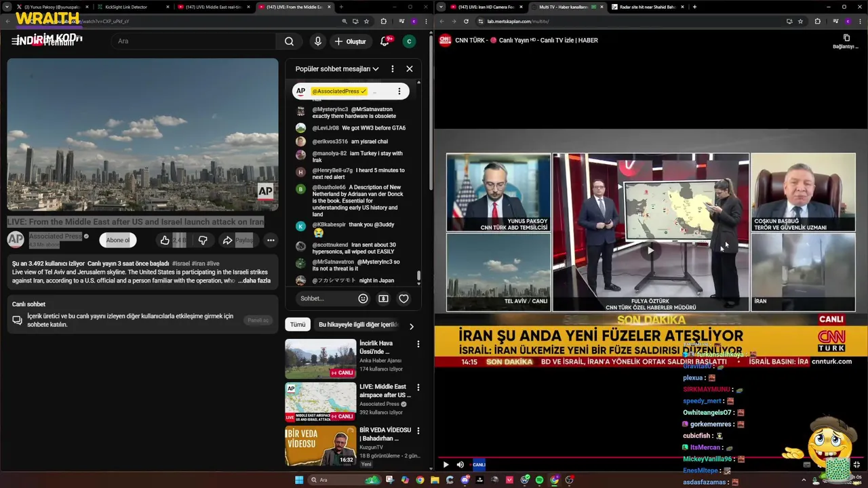Select Bu hikayeyle ilgili diğer içerikler chip
The width and height of the screenshot is (868, 488).
[x=358, y=325]
